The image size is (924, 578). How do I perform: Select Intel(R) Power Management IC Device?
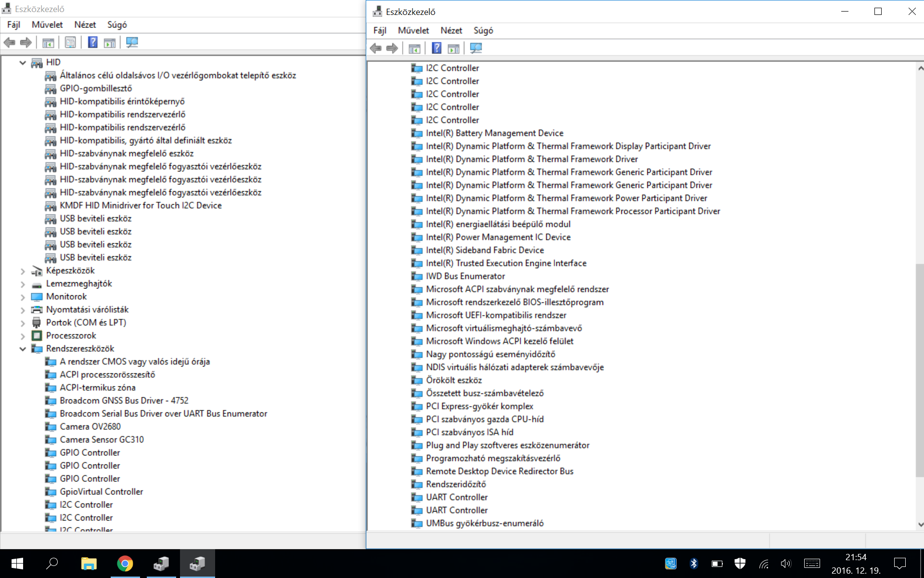(x=498, y=237)
